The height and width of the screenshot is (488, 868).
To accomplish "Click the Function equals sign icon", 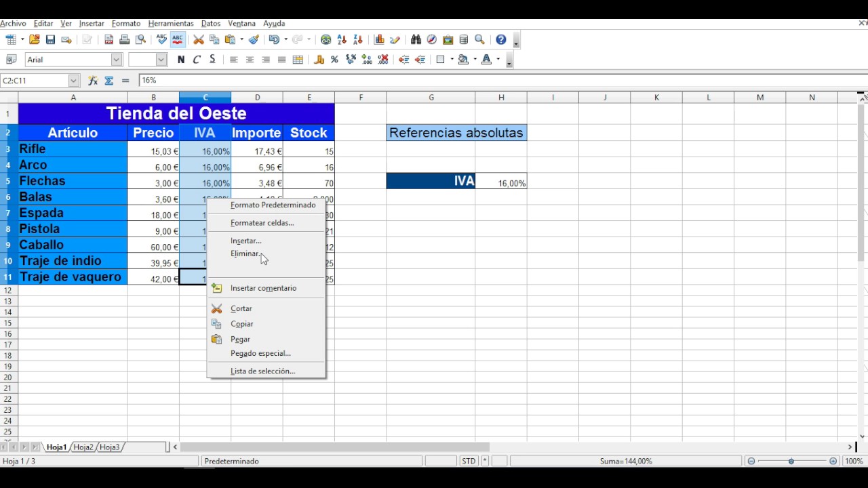I will 125,81.
